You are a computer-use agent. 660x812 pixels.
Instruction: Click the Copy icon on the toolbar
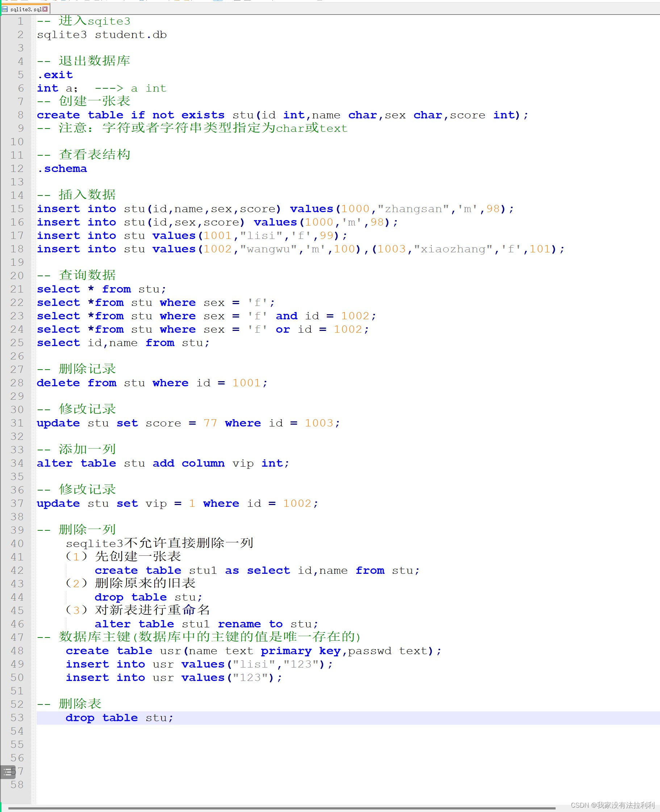(87, 2)
